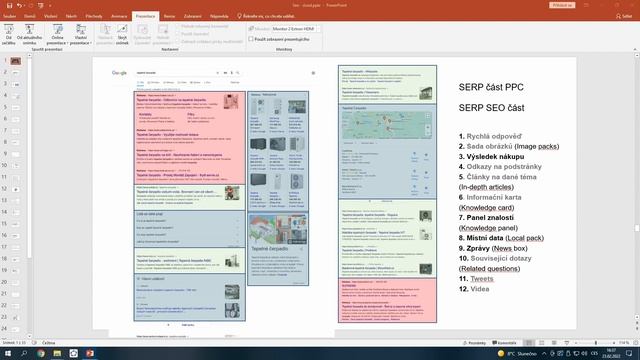Click '8. Místní data (Local pack)' text
Screen dimensions: 640x360
[x=501, y=238]
